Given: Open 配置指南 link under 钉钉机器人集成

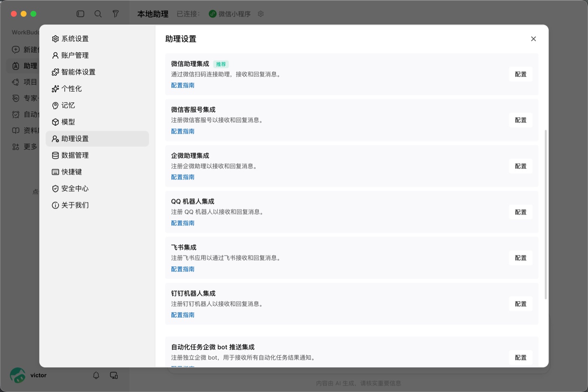Looking at the screenshot, I should tap(183, 315).
